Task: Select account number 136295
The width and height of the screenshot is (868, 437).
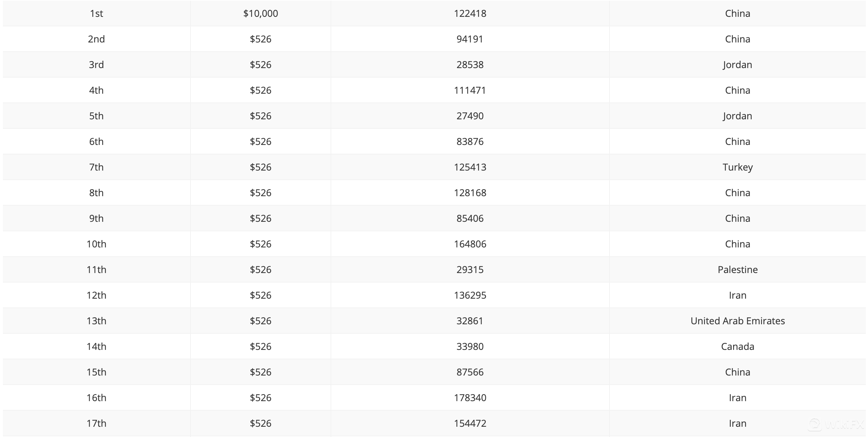Action: pyautogui.click(x=470, y=295)
